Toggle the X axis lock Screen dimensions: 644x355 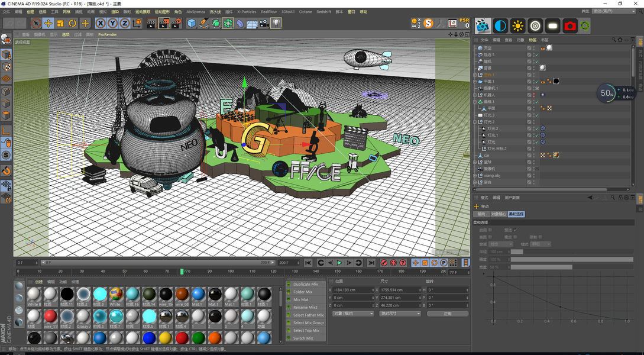[100, 23]
